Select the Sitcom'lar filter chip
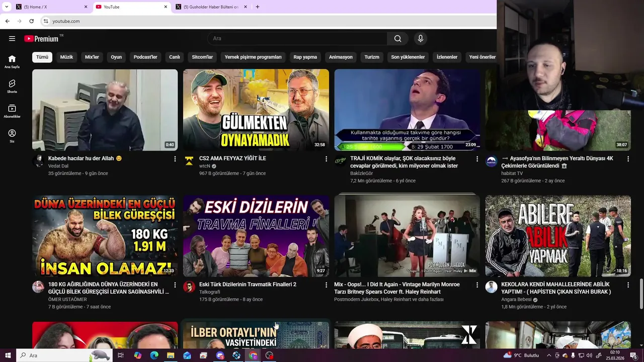 point(202,57)
